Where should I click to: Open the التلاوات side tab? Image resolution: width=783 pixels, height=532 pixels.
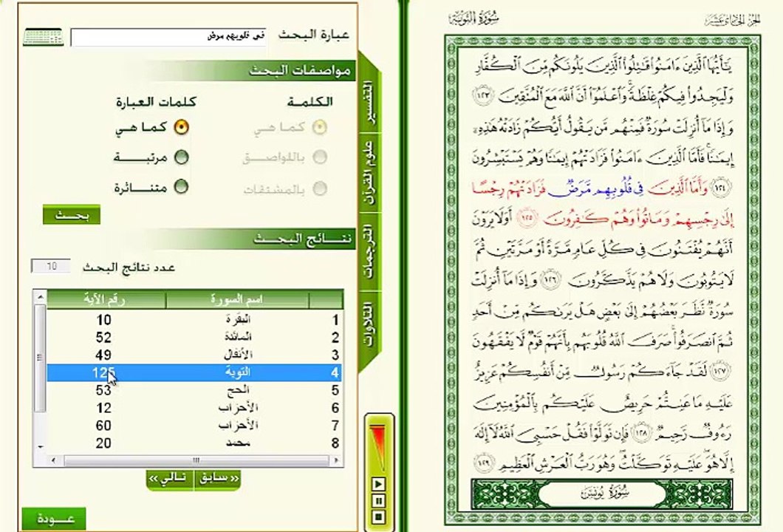pyautogui.click(x=369, y=324)
